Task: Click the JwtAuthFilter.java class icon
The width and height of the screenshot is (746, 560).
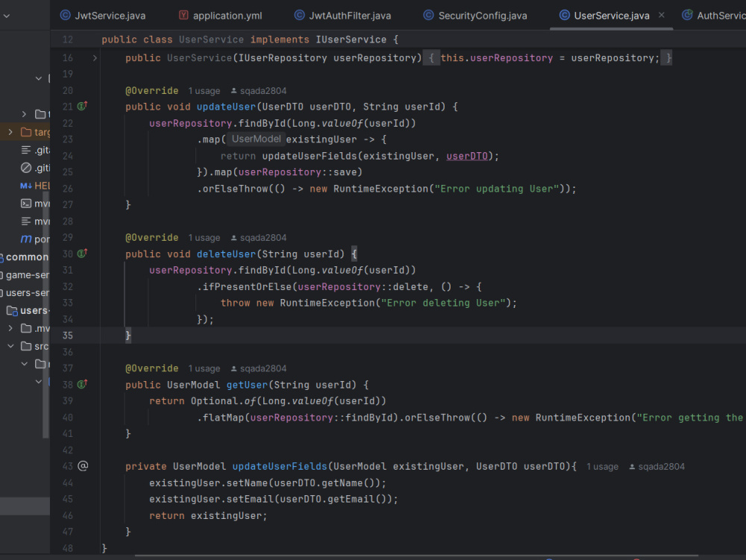Action: pos(299,15)
